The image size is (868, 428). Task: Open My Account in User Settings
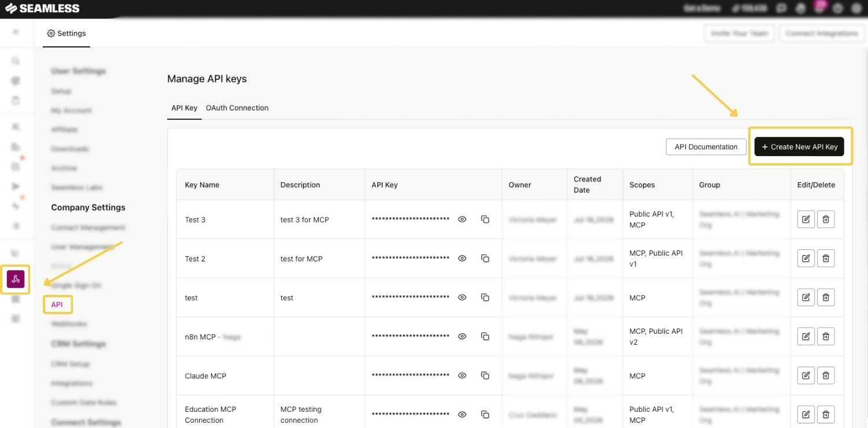coord(71,110)
